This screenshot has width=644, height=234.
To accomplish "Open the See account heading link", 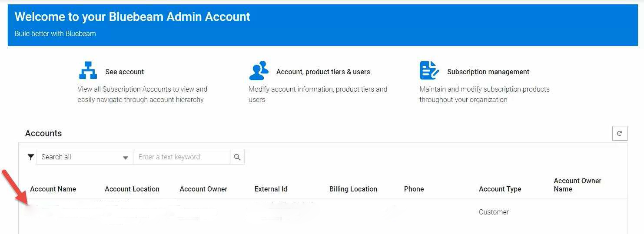I will click(124, 72).
